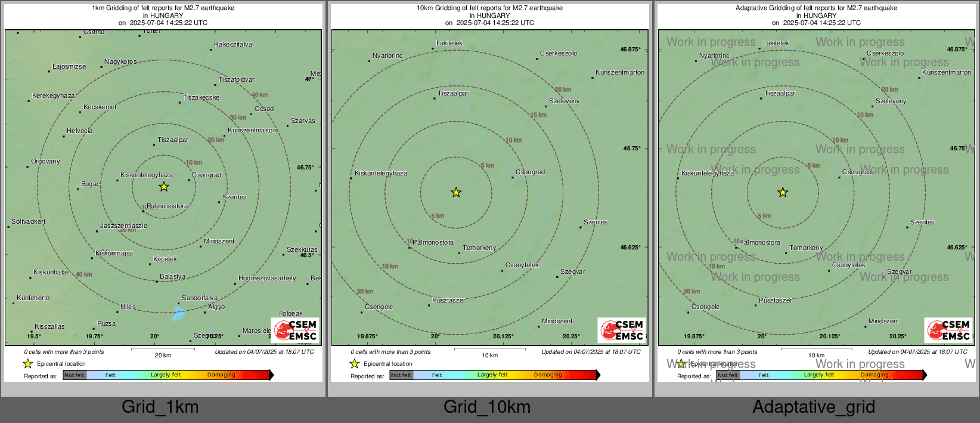Click 'Csongrad' on the Grid_1km map
980x423 pixels.
pyautogui.click(x=207, y=175)
